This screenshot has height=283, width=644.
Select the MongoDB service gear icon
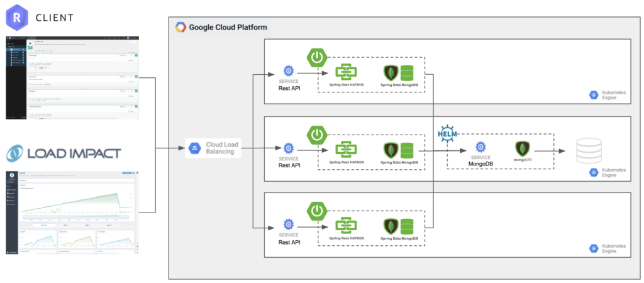click(480, 147)
